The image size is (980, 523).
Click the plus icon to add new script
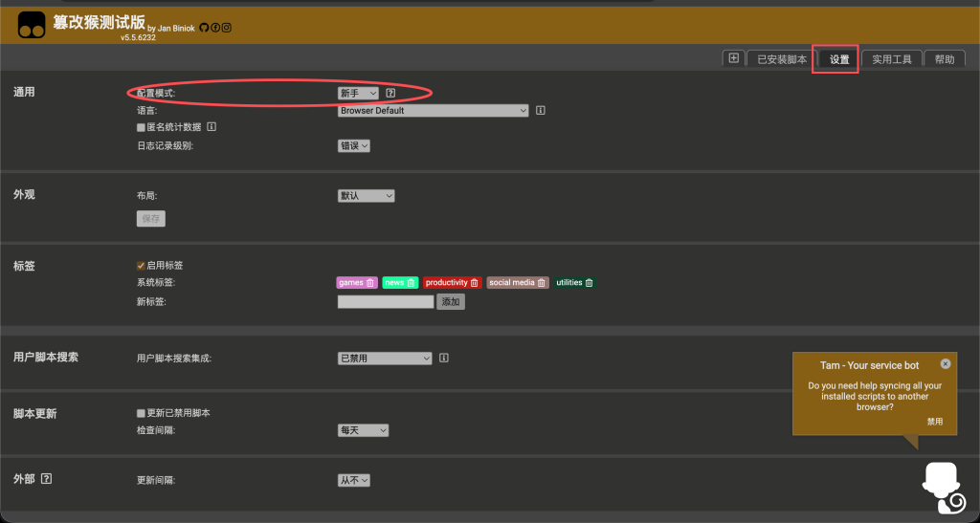(733, 58)
